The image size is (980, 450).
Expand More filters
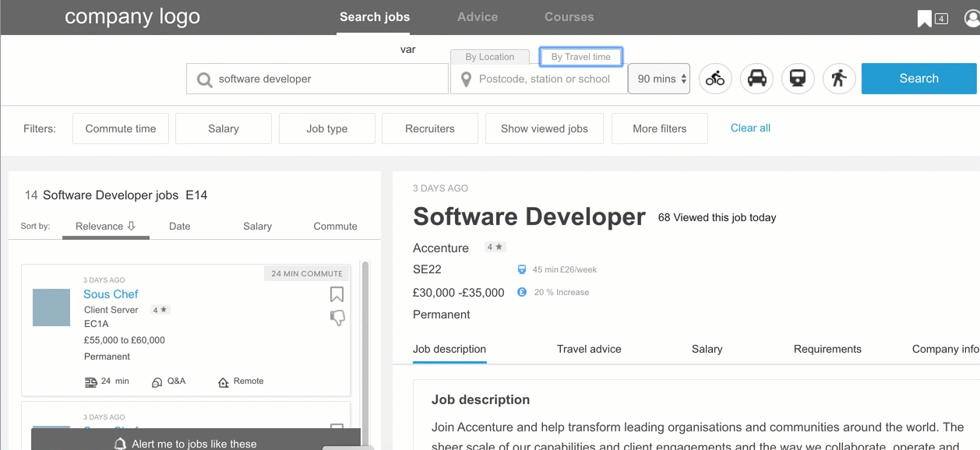(660, 128)
